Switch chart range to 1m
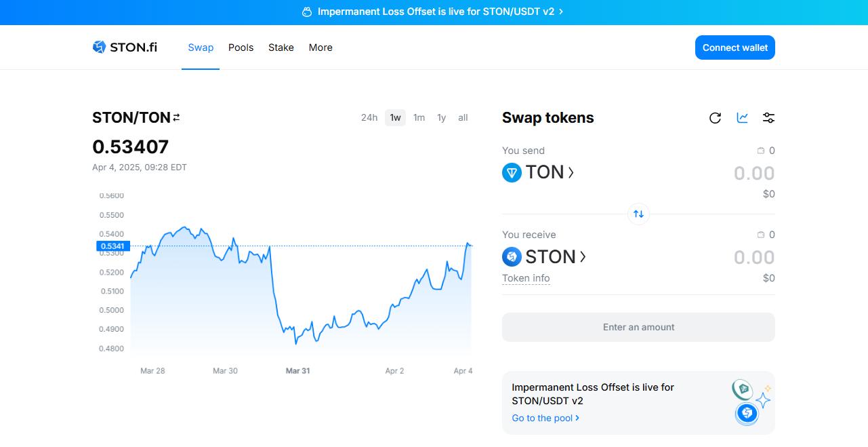Image resolution: width=868 pixels, height=447 pixels. [x=419, y=117]
